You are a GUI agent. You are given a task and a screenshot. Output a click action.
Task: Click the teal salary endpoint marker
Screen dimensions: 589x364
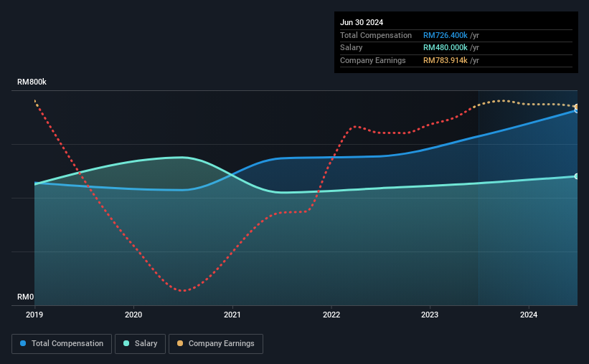tap(576, 176)
